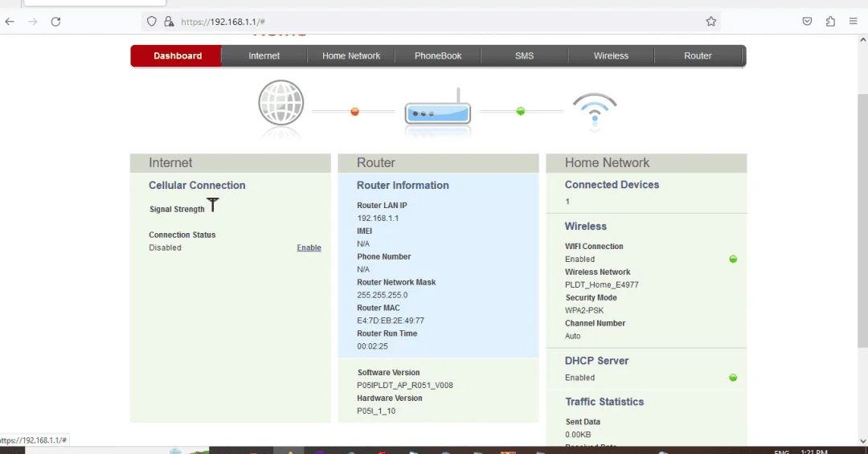This screenshot has width=868, height=454.
Task: Click the scrollbar down arrow
Action: (862, 440)
